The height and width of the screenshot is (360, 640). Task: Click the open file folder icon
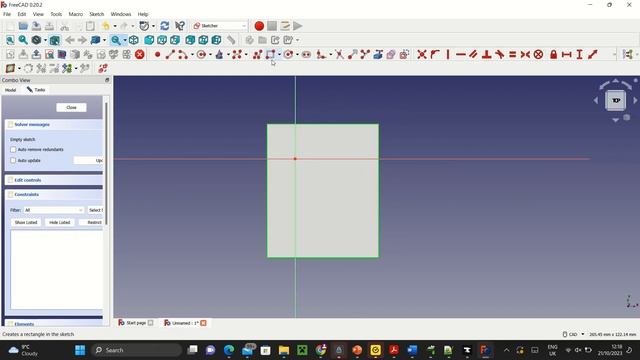coord(23,26)
